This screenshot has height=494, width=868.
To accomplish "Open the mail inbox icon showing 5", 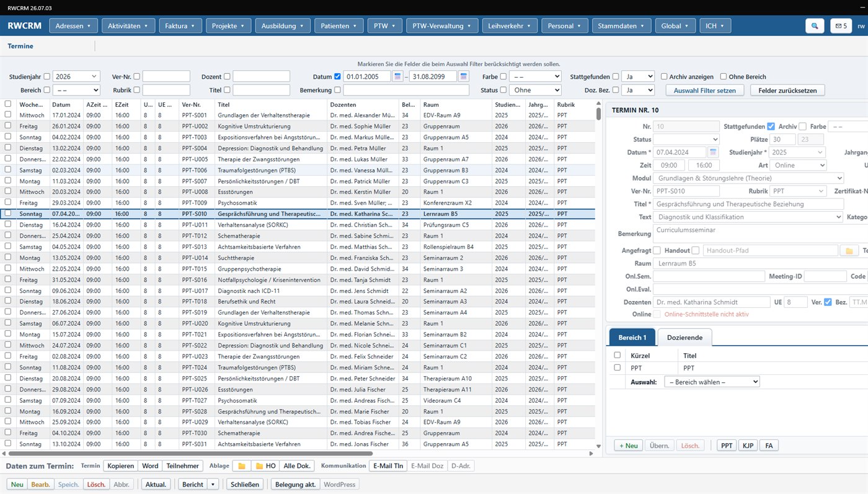I will (x=841, y=26).
